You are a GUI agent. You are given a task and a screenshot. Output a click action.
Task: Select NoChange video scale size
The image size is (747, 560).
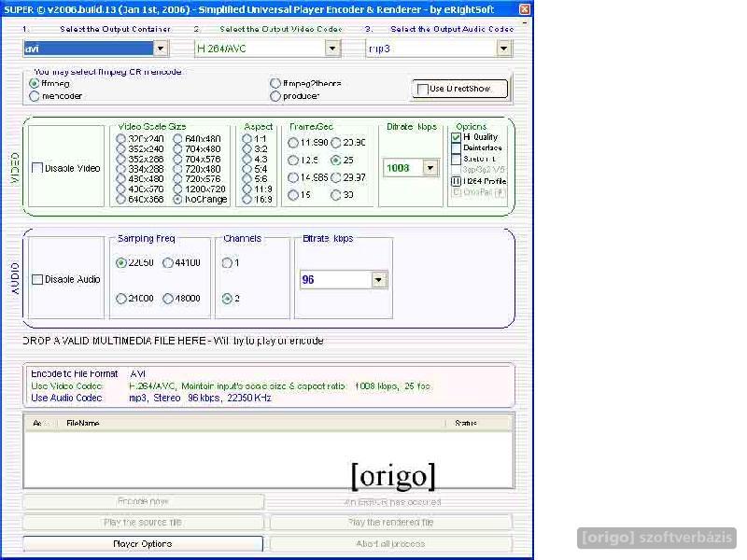tap(177, 199)
